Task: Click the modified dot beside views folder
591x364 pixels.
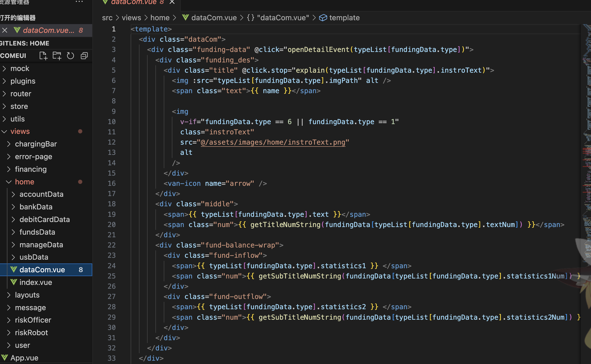Action: tap(80, 131)
